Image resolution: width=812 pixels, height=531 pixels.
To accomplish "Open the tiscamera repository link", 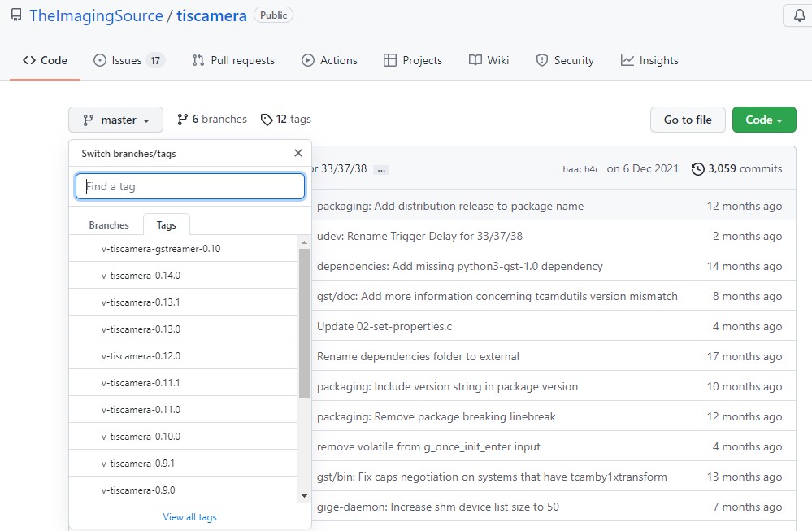I will tap(211, 15).
